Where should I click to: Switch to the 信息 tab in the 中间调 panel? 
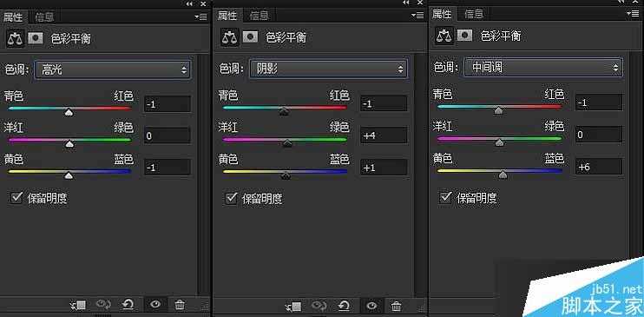click(474, 14)
